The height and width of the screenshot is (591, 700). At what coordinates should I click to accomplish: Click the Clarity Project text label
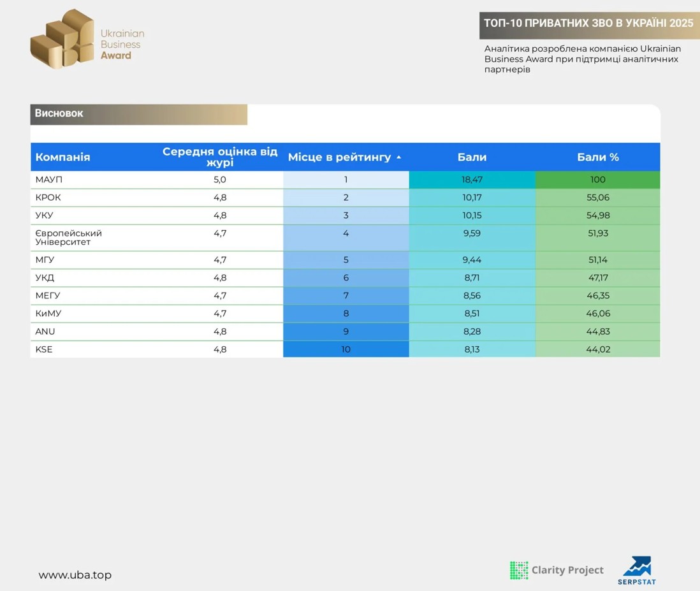567,570
